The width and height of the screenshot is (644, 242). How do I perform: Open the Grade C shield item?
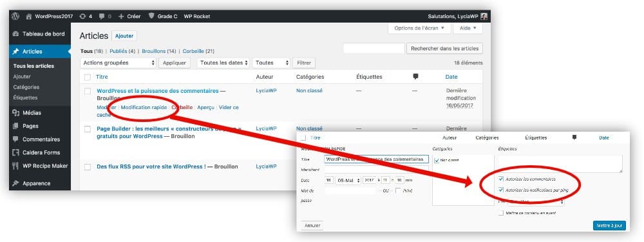[163, 17]
